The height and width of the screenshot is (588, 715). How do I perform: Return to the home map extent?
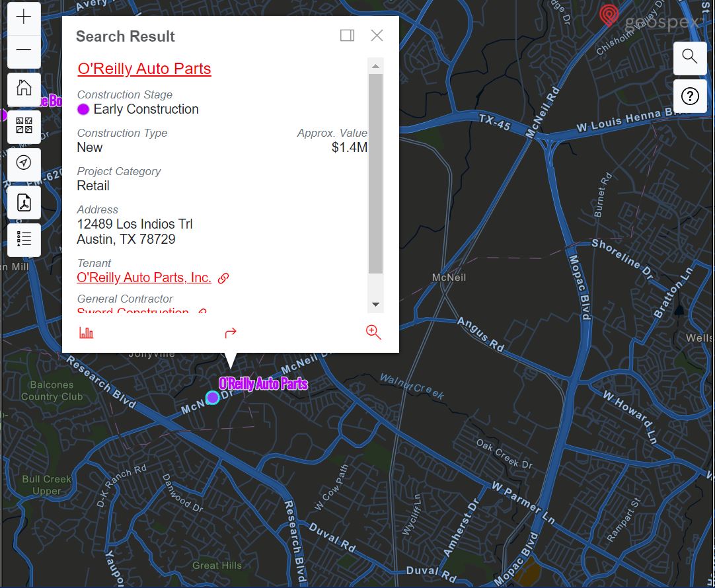[24, 89]
